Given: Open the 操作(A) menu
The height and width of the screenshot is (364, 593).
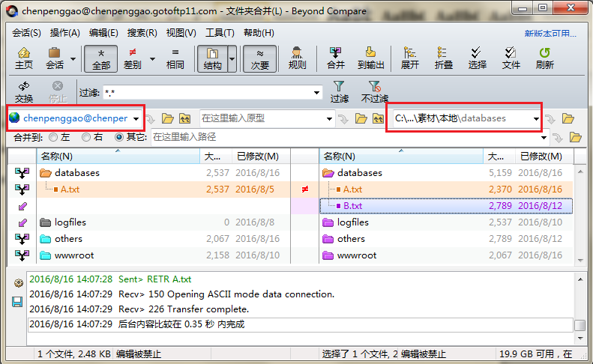Looking at the screenshot, I should point(65,33).
